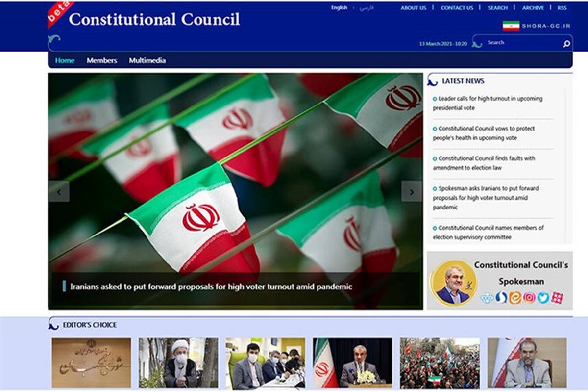Image resolution: width=588 pixels, height=392 pixels.
Task: Select the Home navigation tab
Action: [x=65, y=60]
